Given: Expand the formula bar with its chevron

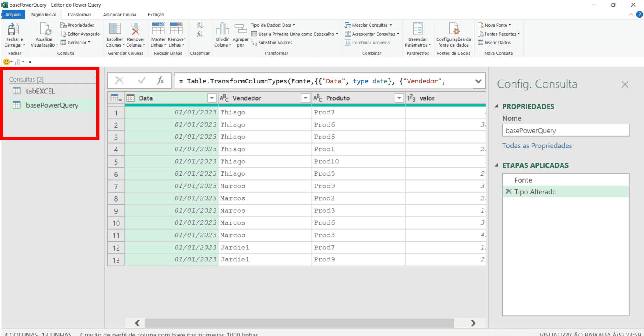Looking at the screenshot, I should (478, 80).
